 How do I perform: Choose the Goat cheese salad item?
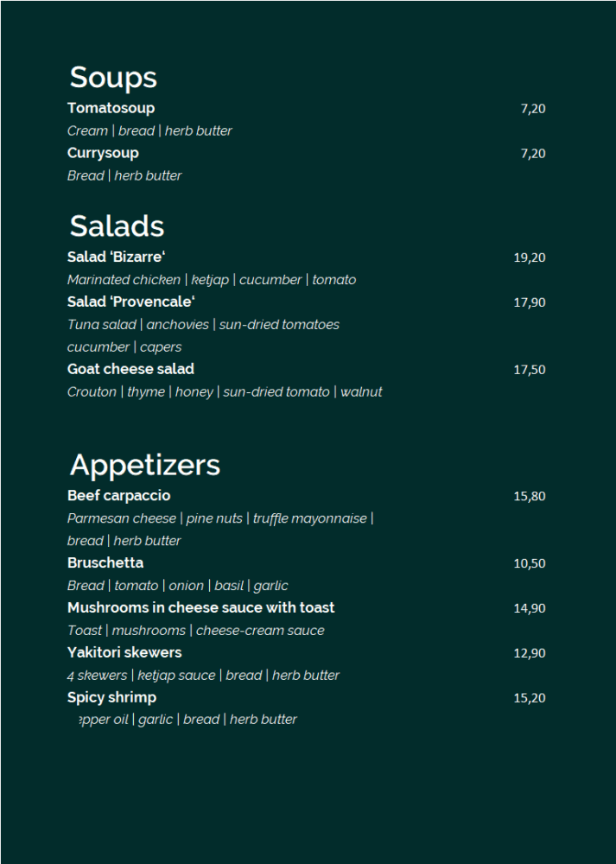(x=130, y=369)
